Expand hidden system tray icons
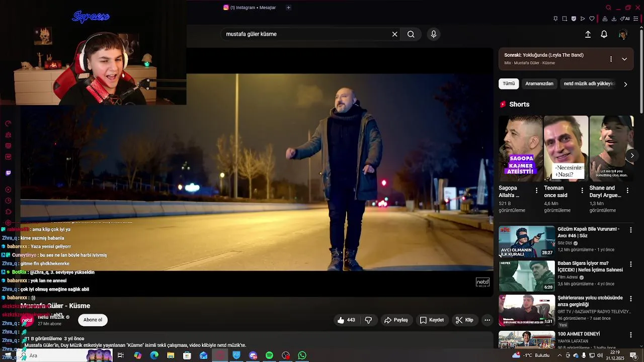Viewport: 644px width, 362px height. point(559,355)
